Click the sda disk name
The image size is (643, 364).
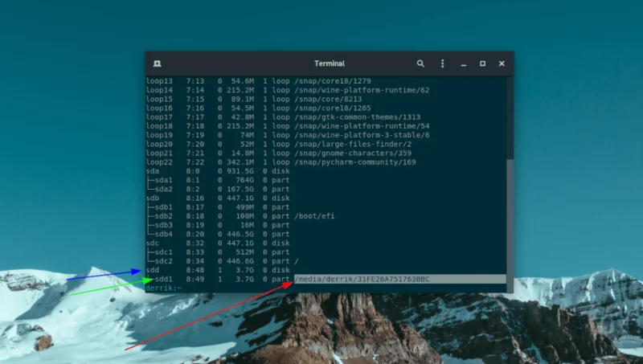tap(153, 171)
